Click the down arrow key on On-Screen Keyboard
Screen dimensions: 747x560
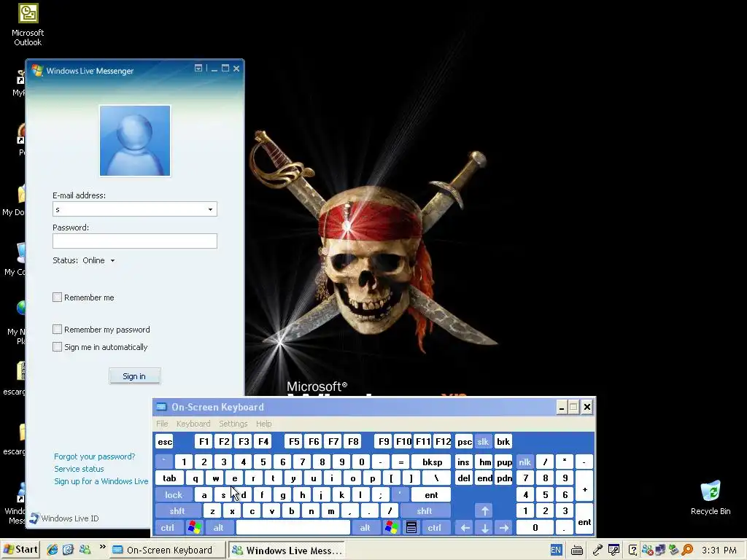[x=484, y=528]
